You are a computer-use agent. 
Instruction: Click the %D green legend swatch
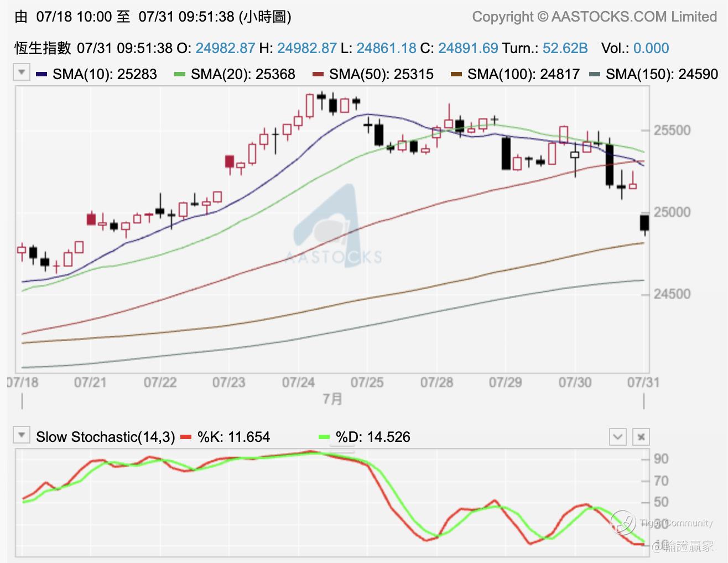coord(325,437)
